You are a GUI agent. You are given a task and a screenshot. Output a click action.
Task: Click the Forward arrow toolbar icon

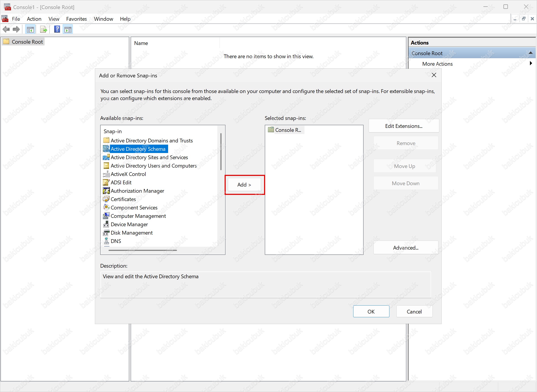click(x=16, y=29)
